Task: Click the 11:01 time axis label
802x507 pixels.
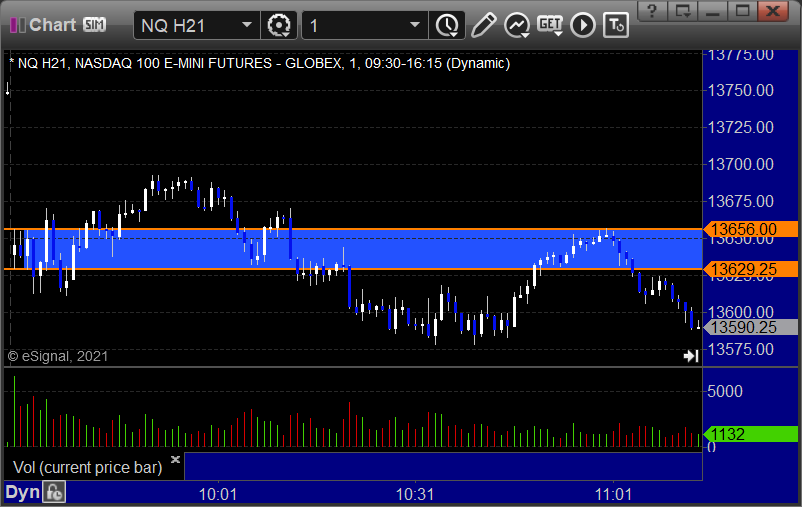Action: (x=613, y=495)
